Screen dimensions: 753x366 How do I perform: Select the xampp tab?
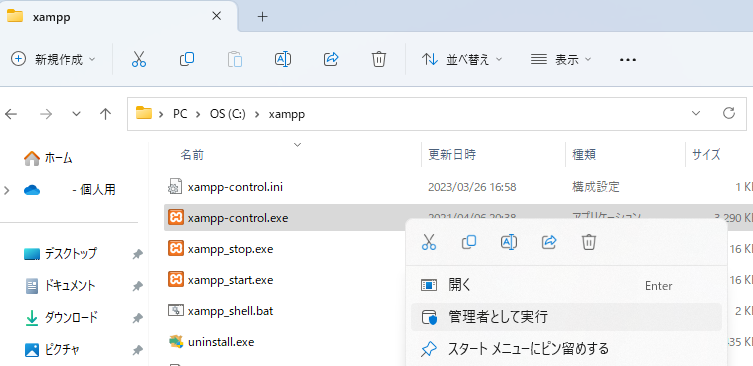(118, 17)
